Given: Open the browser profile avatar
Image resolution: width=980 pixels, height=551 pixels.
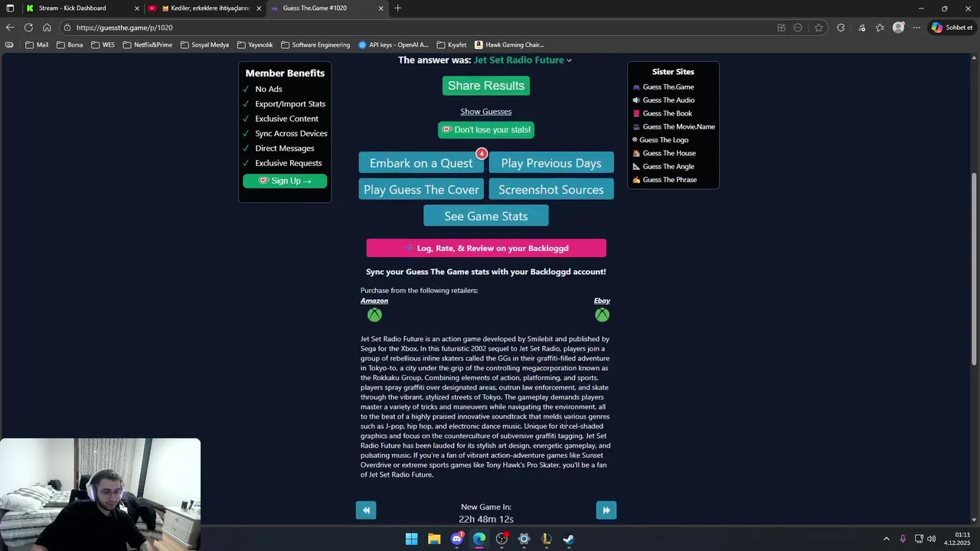Looking at the screenshot, I should coord(899,28).
